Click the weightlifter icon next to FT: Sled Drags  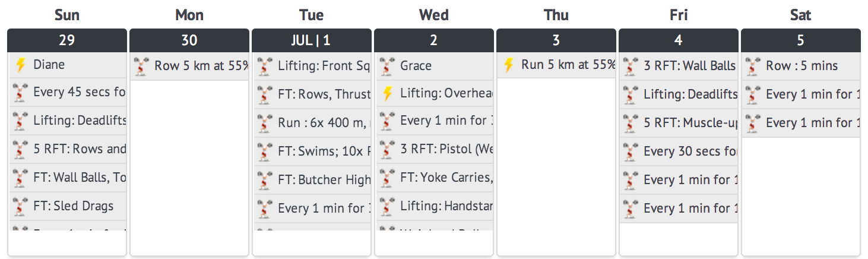[x=20, y=207]
